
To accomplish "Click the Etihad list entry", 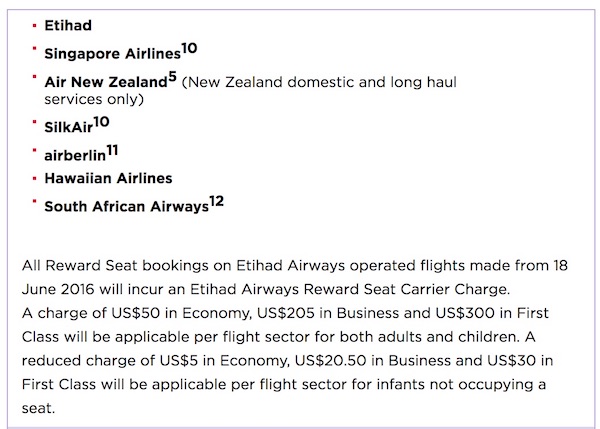I will point(68,26).
